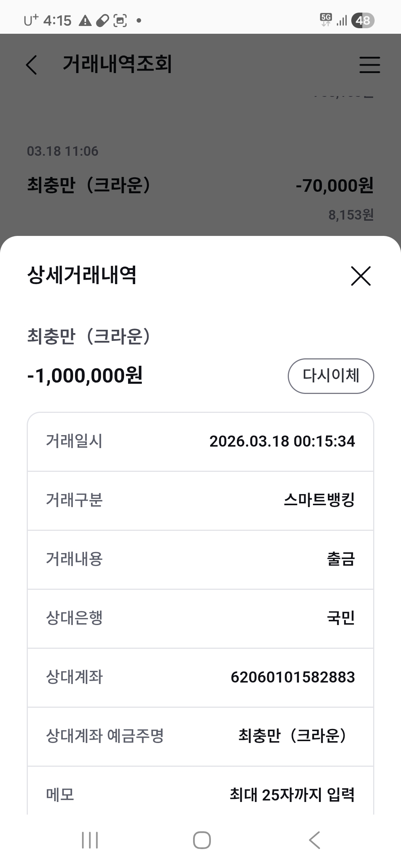Tap the 상대은행 row showing 국민

click(x=200, y=618)
